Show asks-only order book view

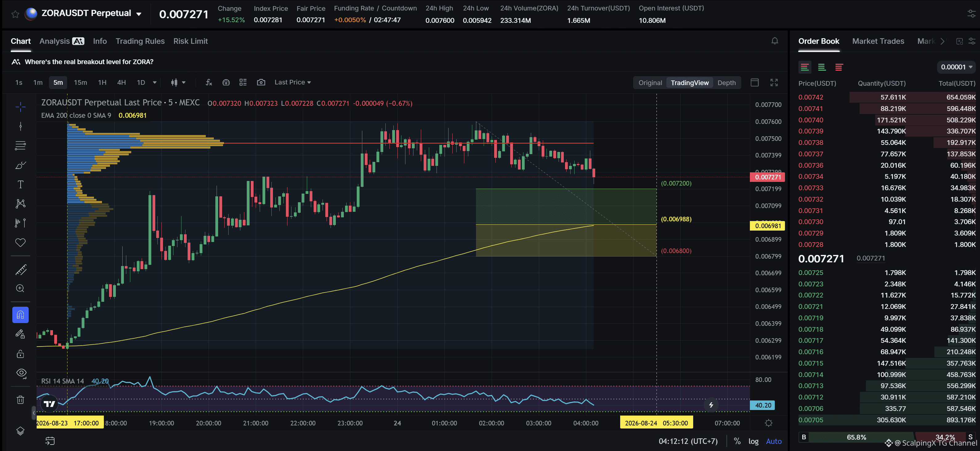[x=839, y=68]
